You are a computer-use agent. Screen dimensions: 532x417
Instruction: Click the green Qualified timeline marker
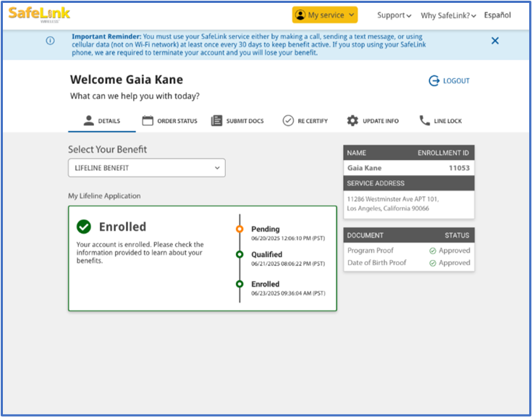click(240, 255)
